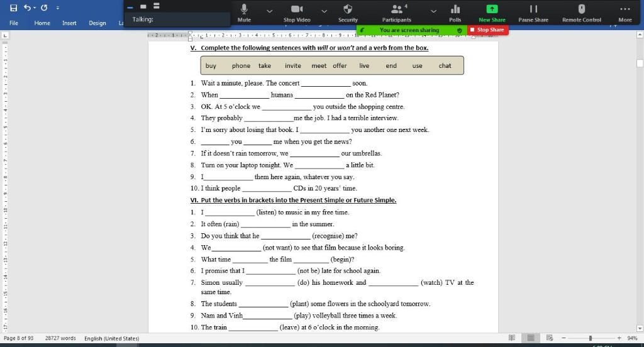Select the smallest video panel layout
This screenshot has height=347, width=644.
pos(130,7)
